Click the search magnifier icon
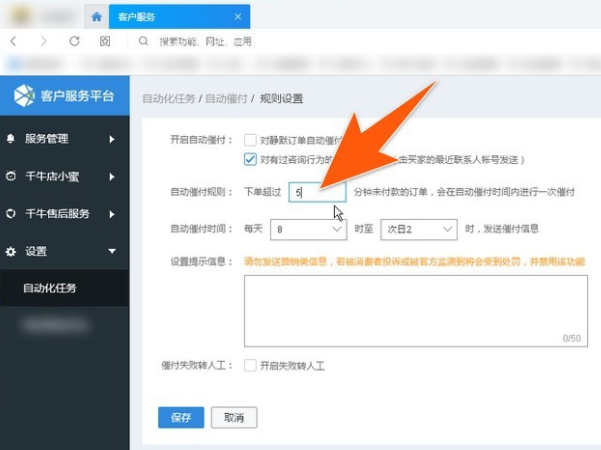The height and width of the screenshot is (450, 601). coord(143,41)
